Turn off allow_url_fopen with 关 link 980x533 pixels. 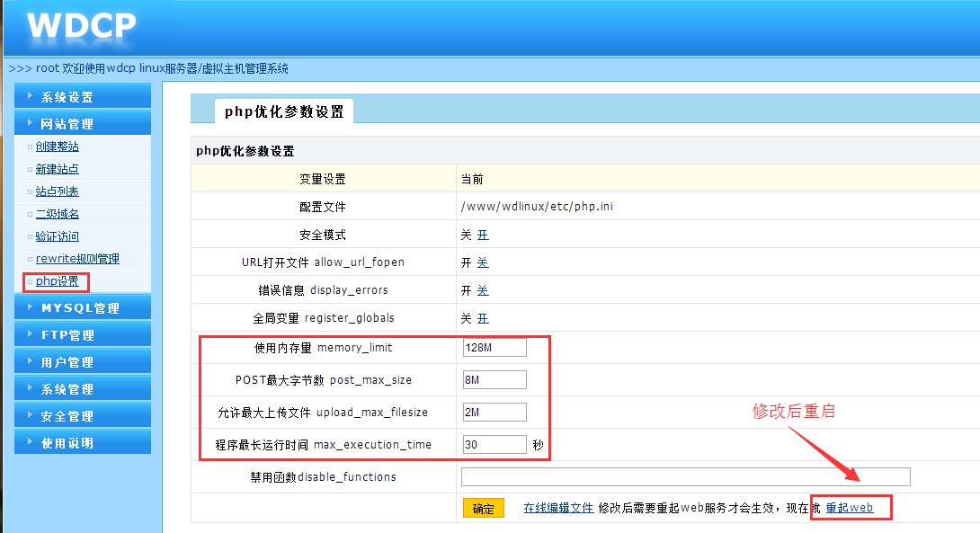click(x=483, y=262)
